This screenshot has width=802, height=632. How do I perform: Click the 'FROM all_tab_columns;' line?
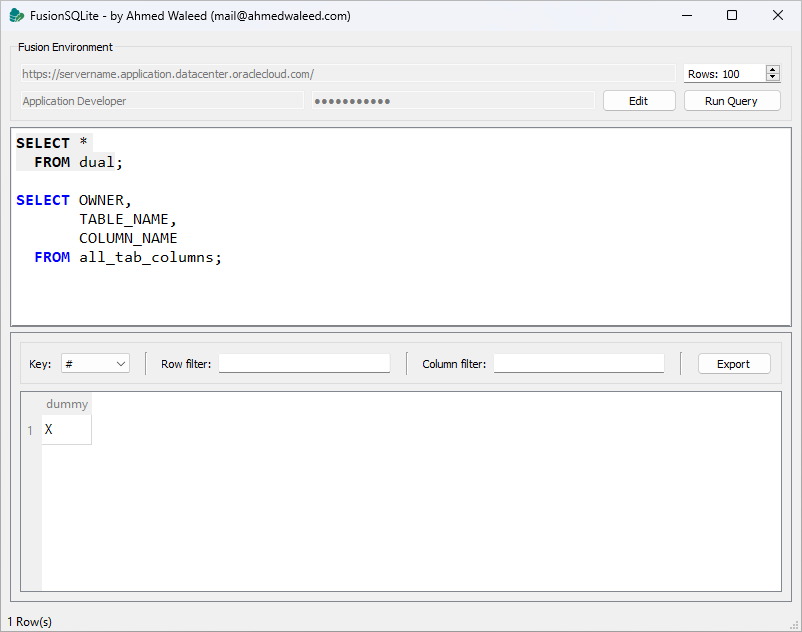pyautogui.click(x=128, y=257)
